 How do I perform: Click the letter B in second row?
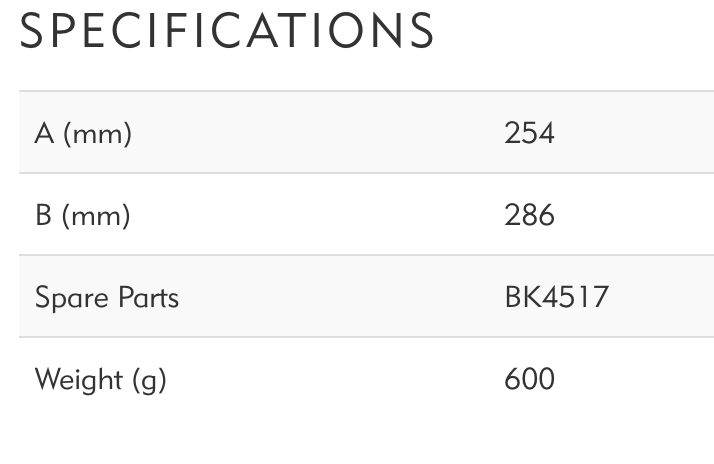coord(44,215)
